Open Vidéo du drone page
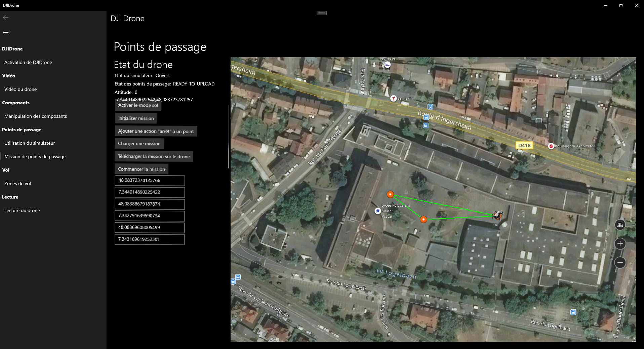The image size is (644, 349). coord(21,89)
